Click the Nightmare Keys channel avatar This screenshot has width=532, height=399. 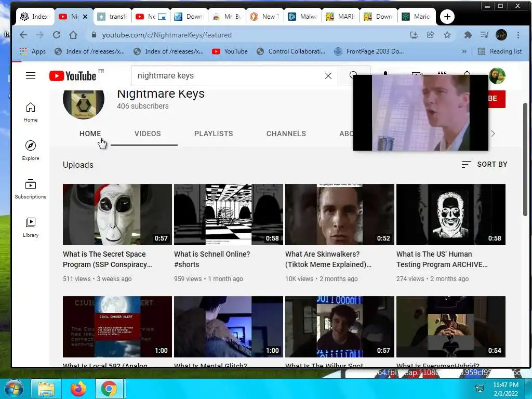(x=84, y=104)
